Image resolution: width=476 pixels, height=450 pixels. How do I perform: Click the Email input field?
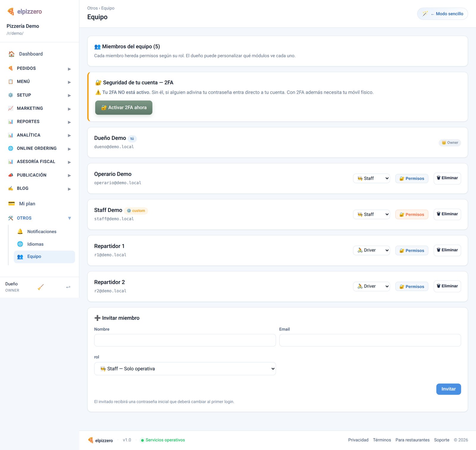370,340
